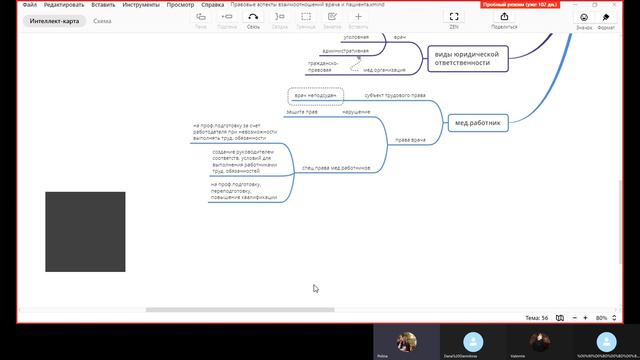The height and width of the screenshot is (360, 640).
Task: Select the last participant's blue avatar tile
Action: (x=607, y=342)
